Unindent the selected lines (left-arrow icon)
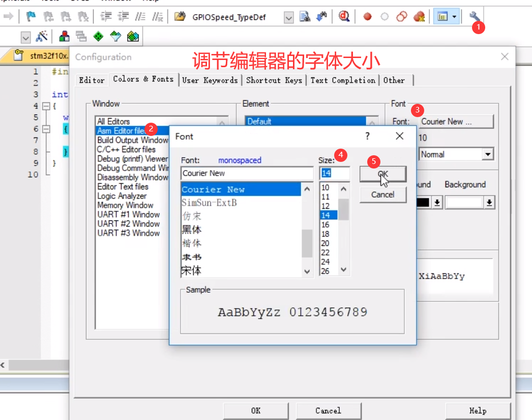 (124, 16)
